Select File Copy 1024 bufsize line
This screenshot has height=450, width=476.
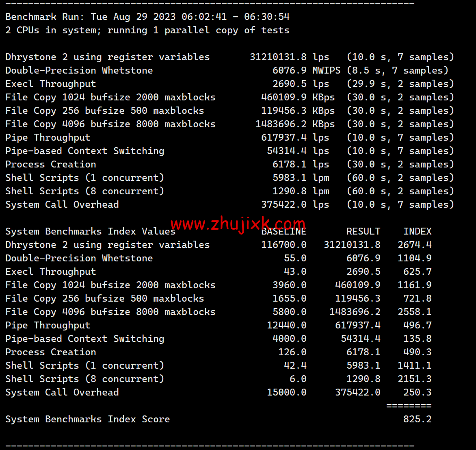(x=110, y=97)
